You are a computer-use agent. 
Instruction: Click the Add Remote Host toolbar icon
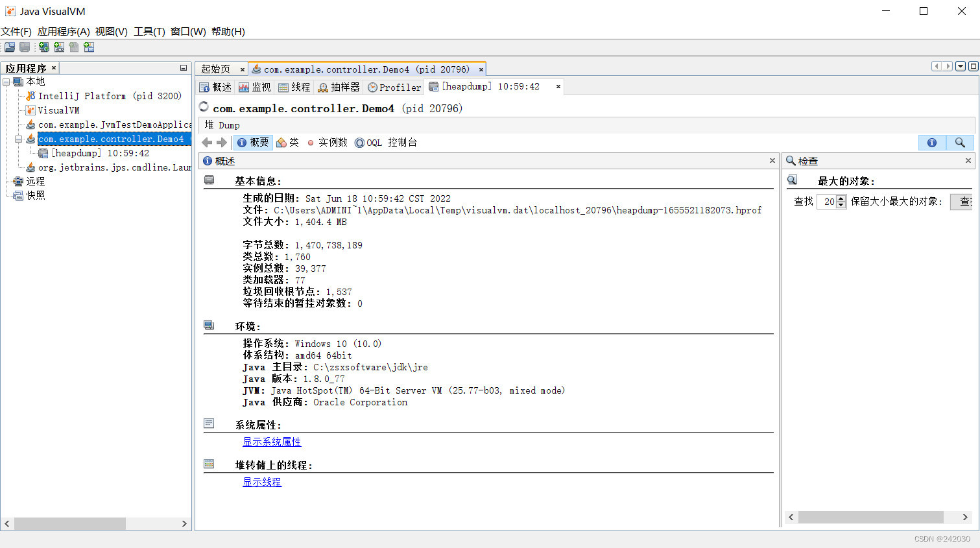[44, 47]
